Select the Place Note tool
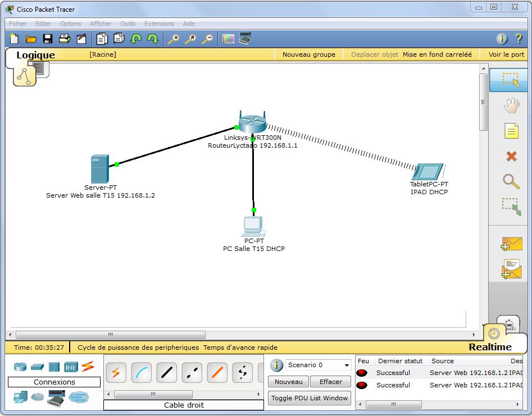Screen dimensions: 532x416 511,131
